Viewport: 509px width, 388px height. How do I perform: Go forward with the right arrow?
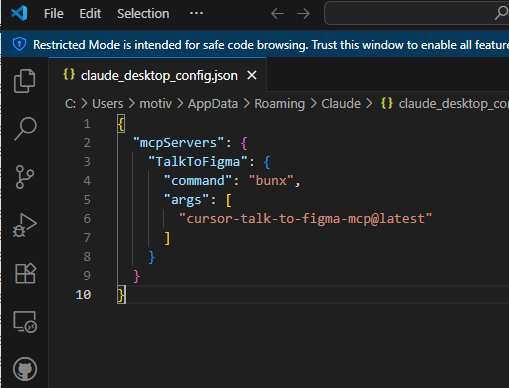coord(303,14)
